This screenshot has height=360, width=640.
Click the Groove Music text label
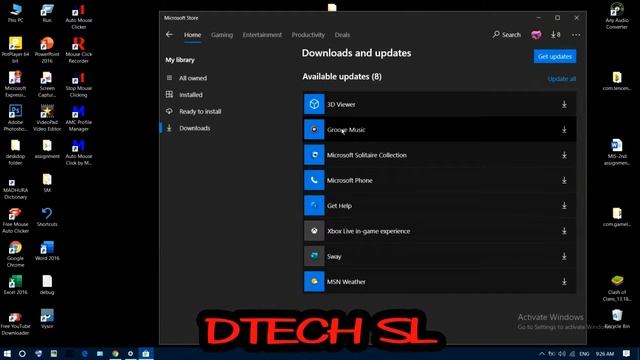(346, 130)
